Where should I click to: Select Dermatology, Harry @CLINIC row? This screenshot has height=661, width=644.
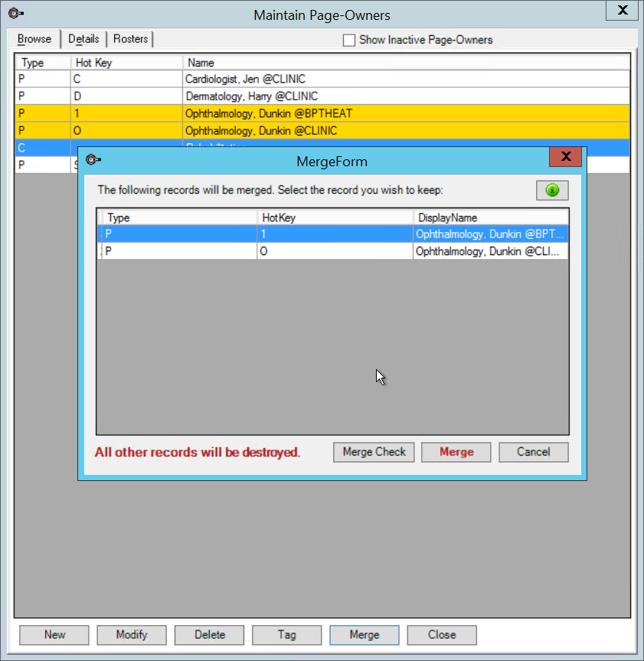(x=322, y=96)
